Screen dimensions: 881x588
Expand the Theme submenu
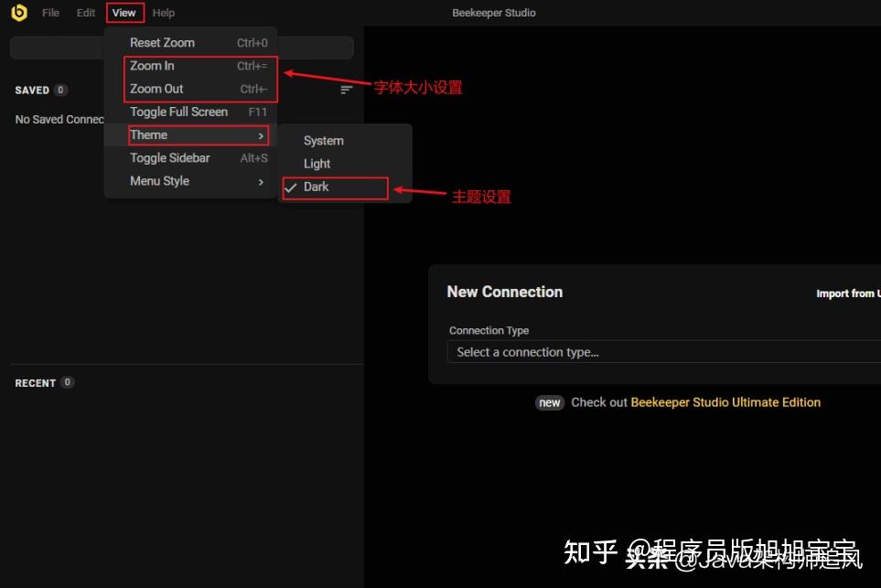190,134
